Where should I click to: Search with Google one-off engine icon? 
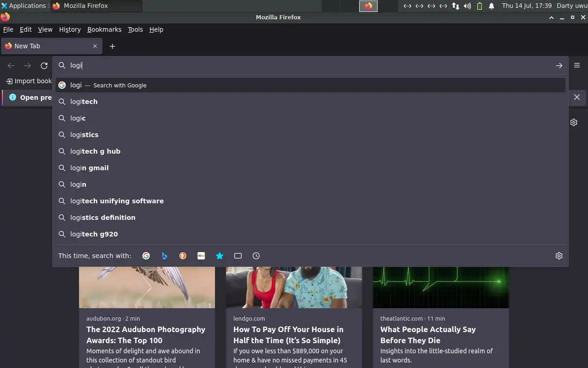pos(146,256)
